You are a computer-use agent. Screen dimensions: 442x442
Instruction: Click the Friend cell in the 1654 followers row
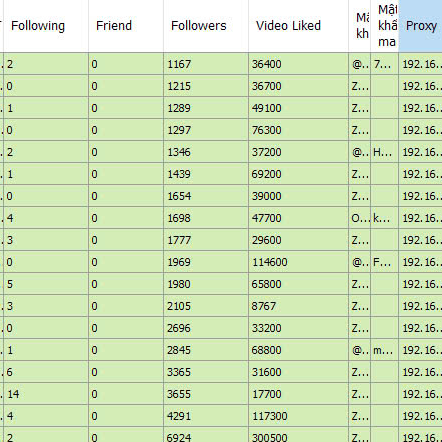click(126, 196)
